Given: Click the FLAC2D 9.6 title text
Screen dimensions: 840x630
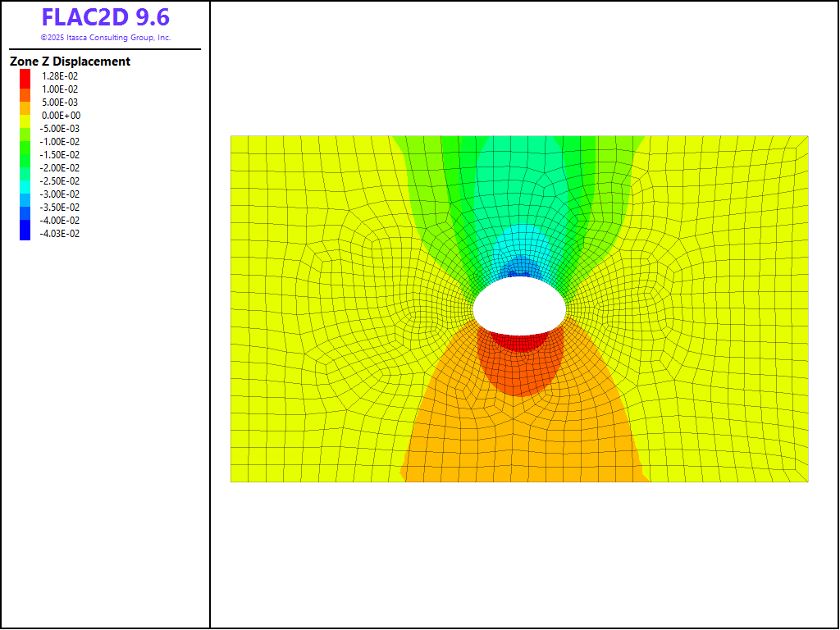Looking at the screenshot, I should 105,18.
